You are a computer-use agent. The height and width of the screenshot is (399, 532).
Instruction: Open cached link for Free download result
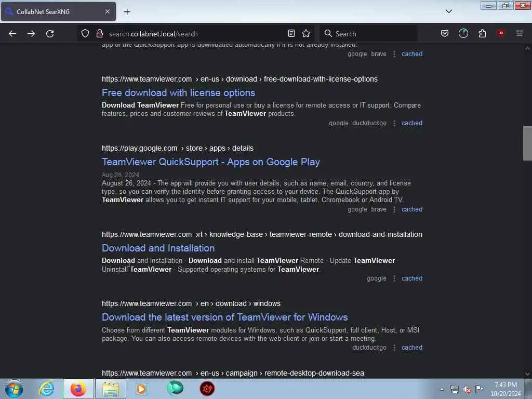412,123
